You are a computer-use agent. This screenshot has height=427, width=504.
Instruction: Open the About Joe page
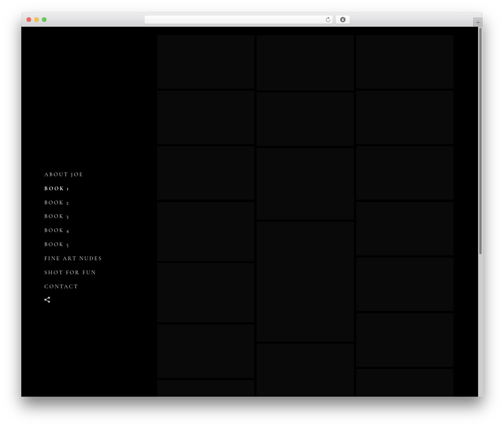pos(63,175)
